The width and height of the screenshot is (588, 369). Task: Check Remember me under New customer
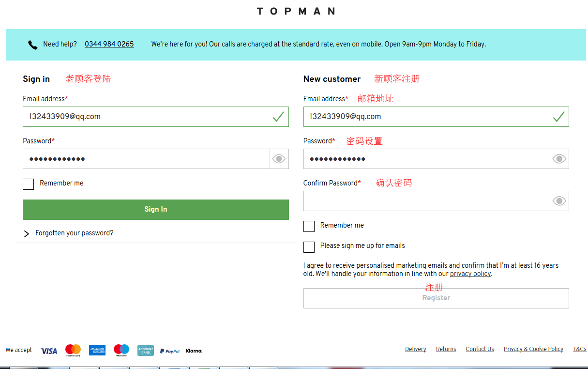pos(309,226)
